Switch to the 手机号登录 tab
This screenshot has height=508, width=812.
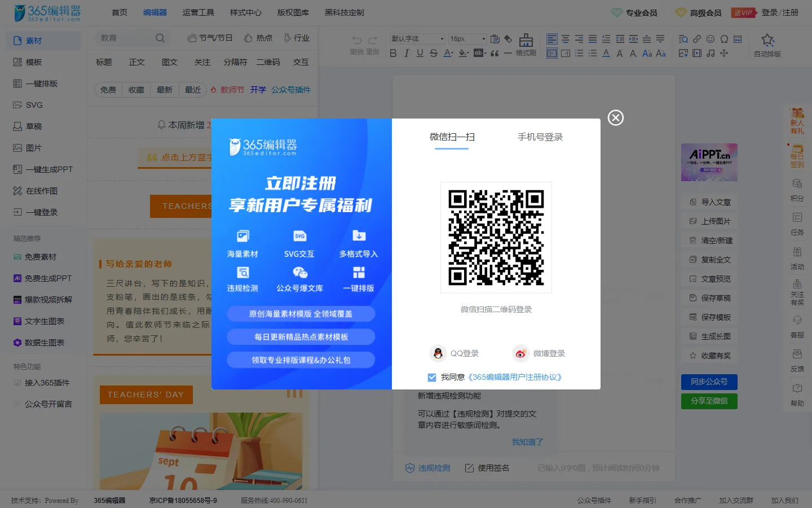pos(540,137)
